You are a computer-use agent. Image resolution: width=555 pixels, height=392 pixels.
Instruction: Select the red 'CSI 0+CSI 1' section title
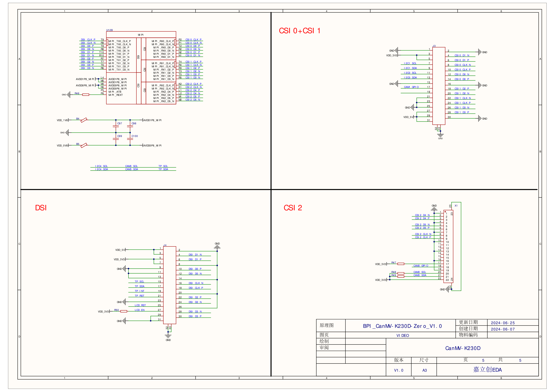(x=299, y=31)
